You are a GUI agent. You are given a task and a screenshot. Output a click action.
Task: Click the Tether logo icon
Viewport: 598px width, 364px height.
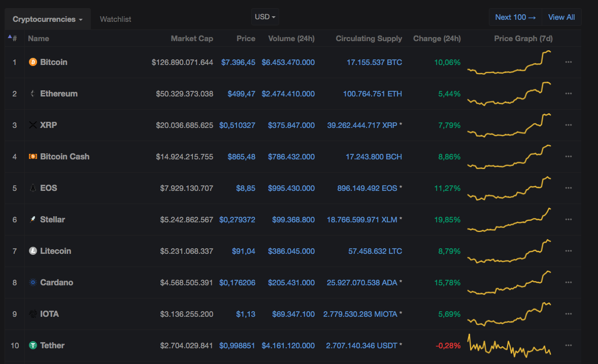pyautogui.click(x=33, y=345)
